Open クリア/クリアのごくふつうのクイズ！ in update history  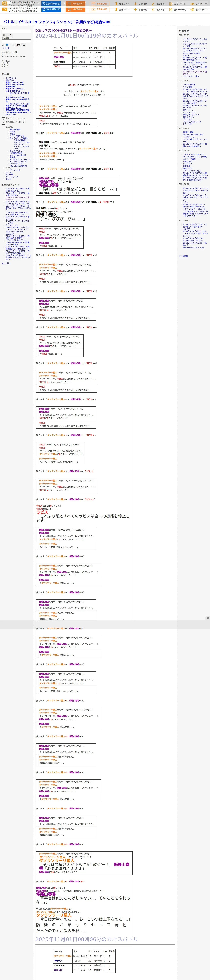(x=195, y=40)
